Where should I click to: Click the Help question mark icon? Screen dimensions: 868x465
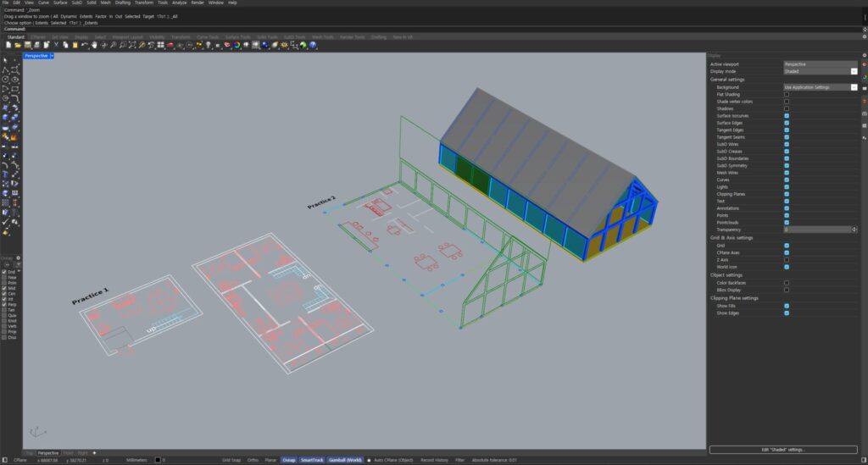click(312, 45)
